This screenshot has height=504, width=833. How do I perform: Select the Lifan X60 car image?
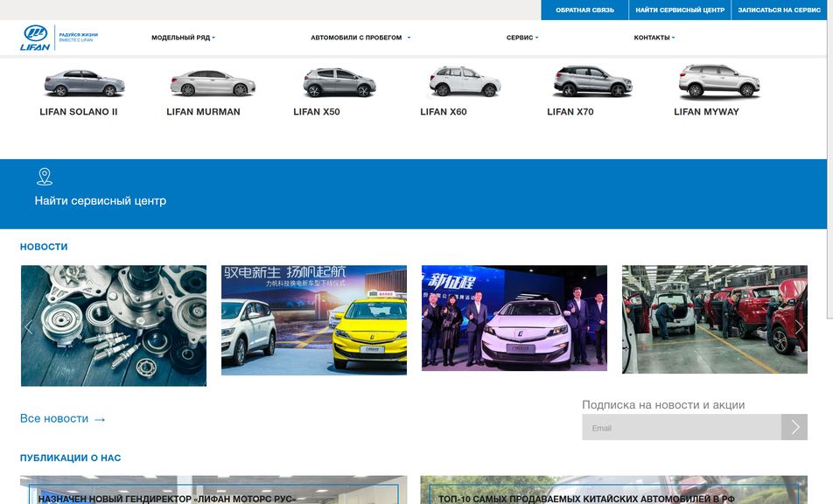pos(465,81)
